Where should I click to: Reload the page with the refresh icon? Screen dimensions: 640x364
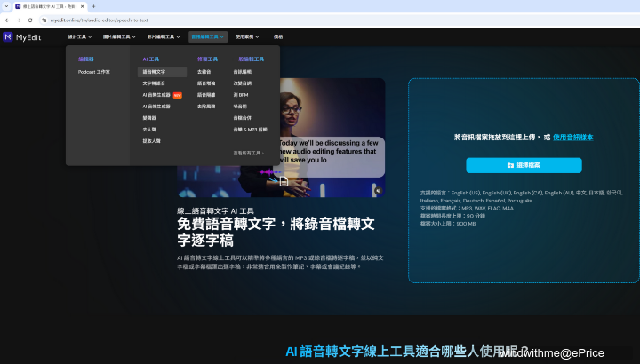pyautogui.click(x=30, y=19)
